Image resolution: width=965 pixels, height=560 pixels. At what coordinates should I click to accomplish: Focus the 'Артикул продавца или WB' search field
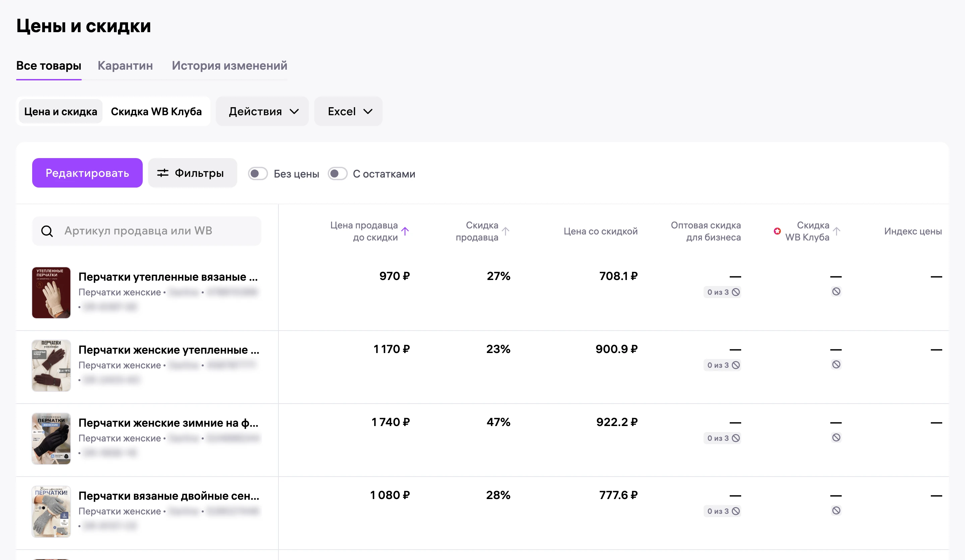tap(147, 231)
